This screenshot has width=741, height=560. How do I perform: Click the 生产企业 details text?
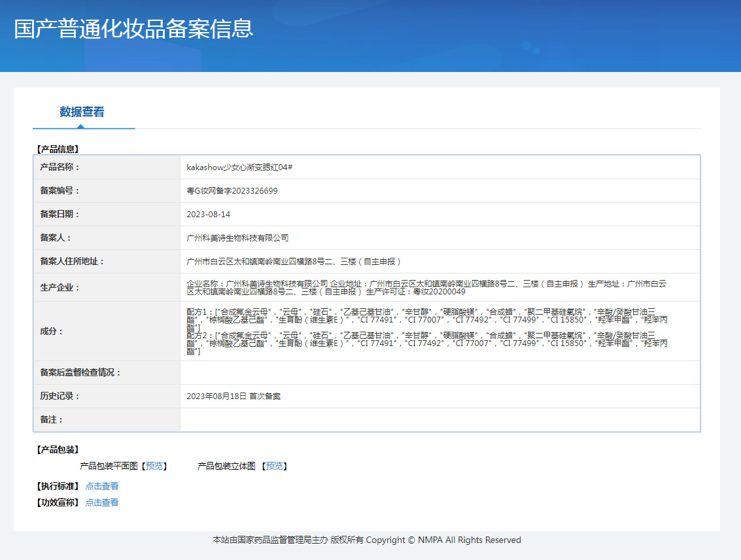pyautogui.click(x=426, y=287)
